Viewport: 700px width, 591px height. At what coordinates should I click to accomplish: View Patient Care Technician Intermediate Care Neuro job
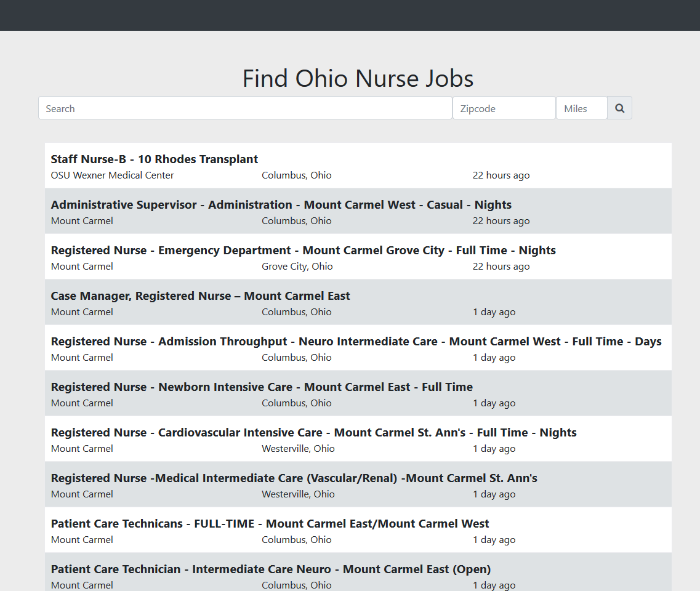(x=271, y=569)
